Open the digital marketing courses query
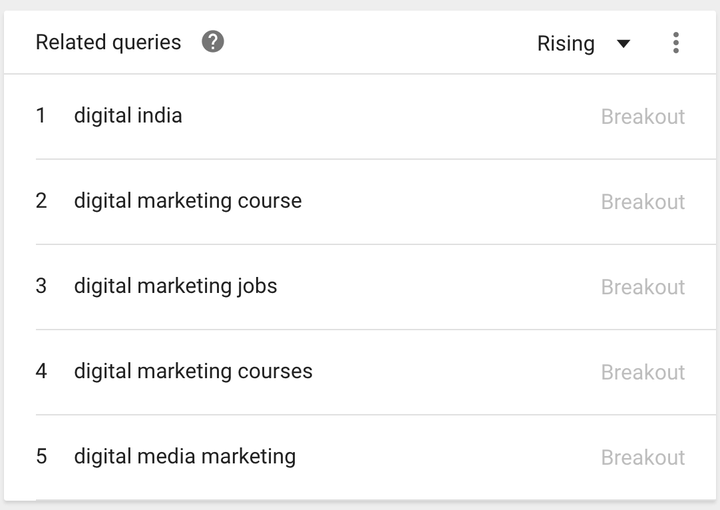Screen dimensions: 720x510 coord(193,371)
